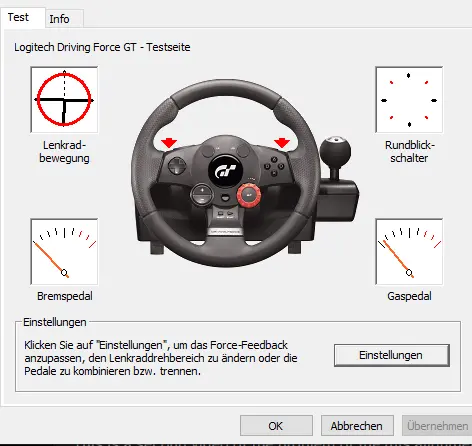Click the Rundblickschalter POV hat indicator

coord(409,100)
